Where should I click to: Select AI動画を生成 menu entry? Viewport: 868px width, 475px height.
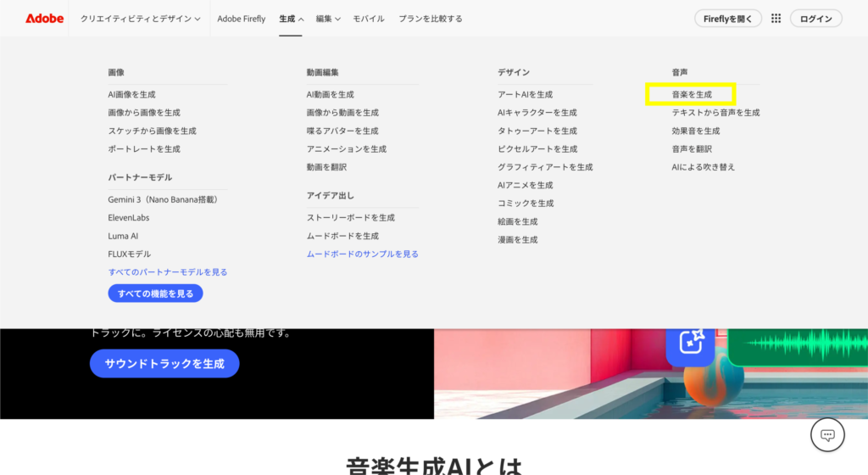(331, 94)
